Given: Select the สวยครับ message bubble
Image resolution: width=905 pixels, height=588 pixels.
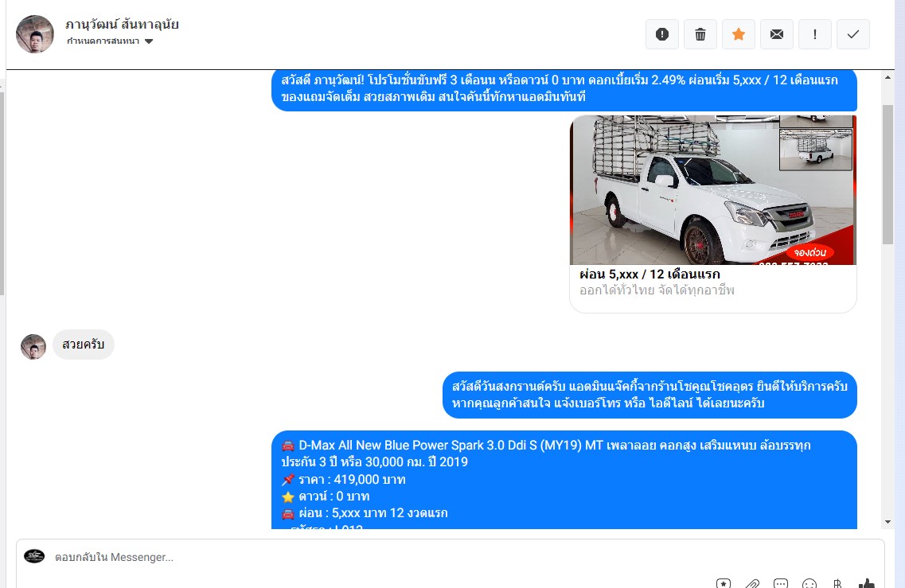Looking at the screenshot, I should coord(83,345).
